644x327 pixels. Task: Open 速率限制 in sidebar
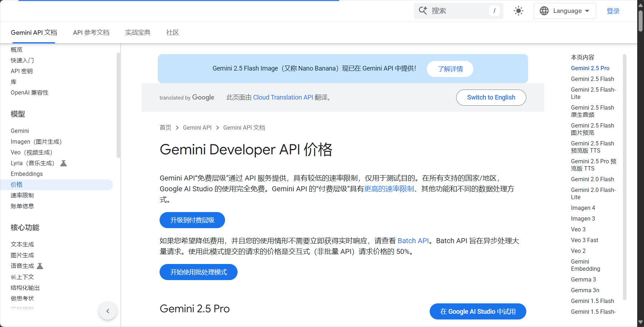click(x=22, y=196)
